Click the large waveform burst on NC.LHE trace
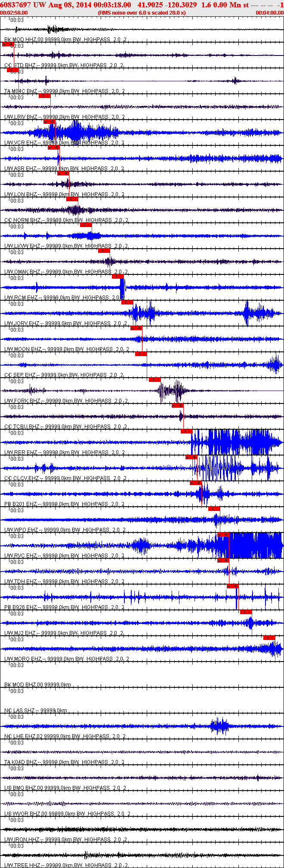This screenshot has width=284, height=868. point(220,726)
